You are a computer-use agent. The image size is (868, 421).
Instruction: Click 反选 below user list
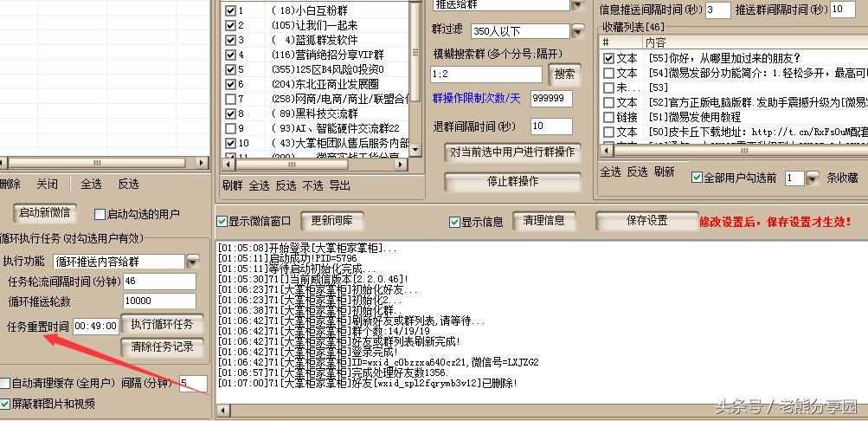coord(128,184)
